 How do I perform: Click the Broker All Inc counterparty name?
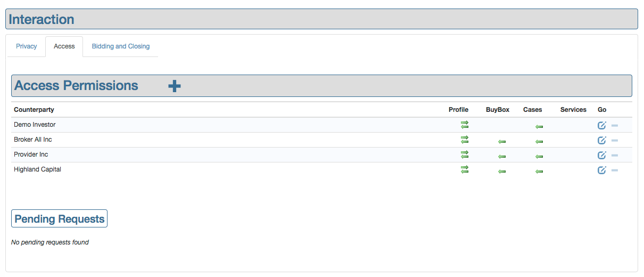pos(33,140)
